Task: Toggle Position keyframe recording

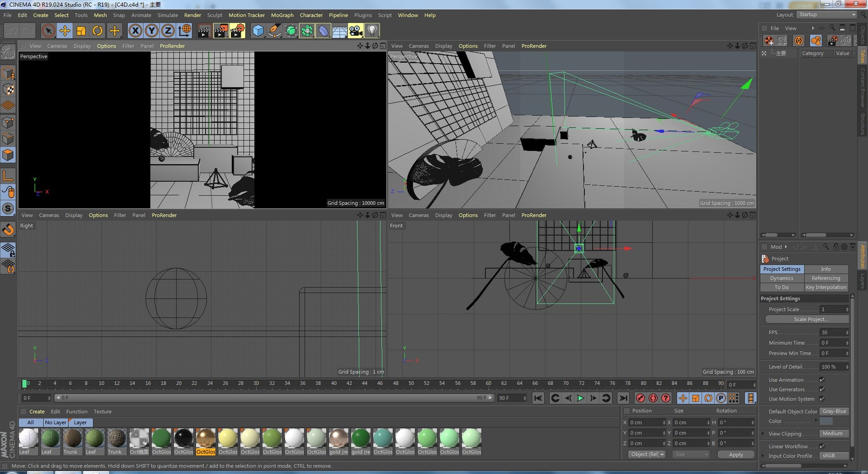Action: point(683,398)
